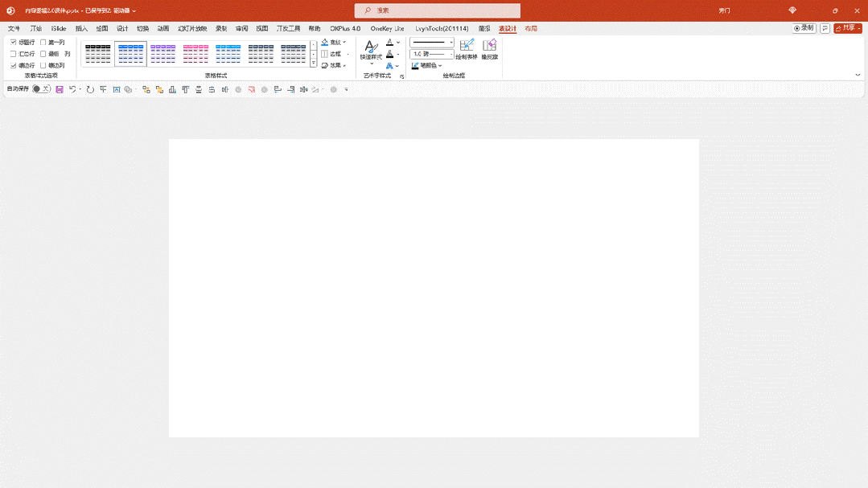The height and width of the screenshot is (488, 868).
Task: Click the align top icon in quick access toolbar
Action: click(186, 89)
